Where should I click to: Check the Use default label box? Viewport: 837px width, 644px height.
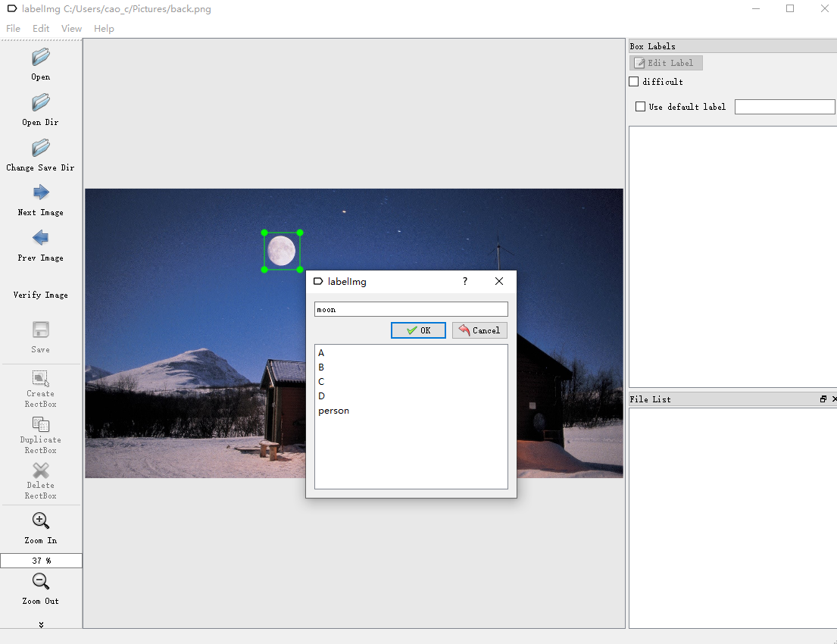coord(640,107)
